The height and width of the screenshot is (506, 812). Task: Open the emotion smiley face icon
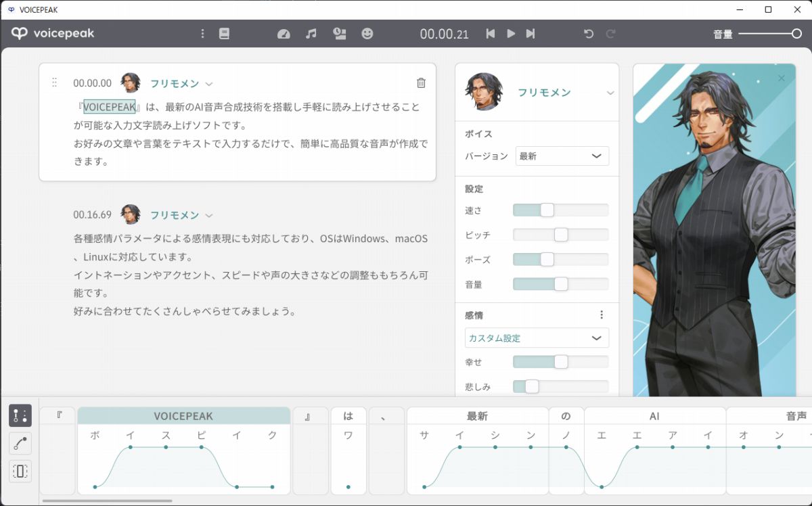tap(367, 34)
